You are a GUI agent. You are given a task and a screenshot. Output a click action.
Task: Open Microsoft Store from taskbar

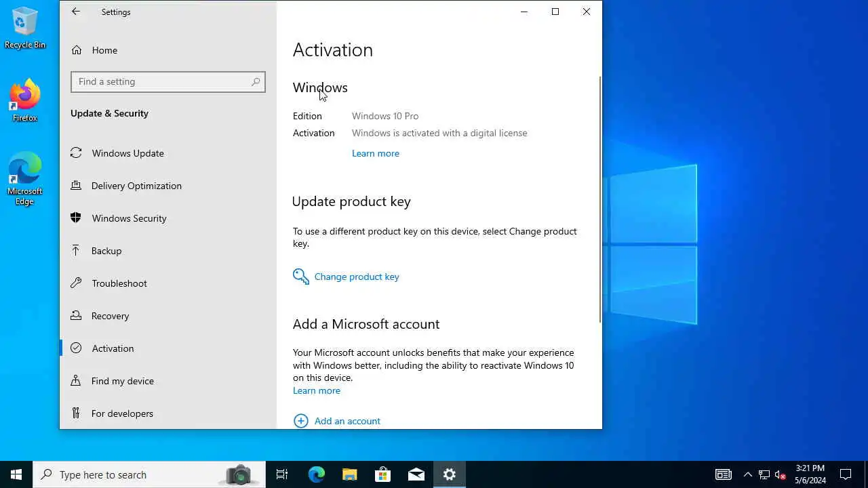[383, 474]
